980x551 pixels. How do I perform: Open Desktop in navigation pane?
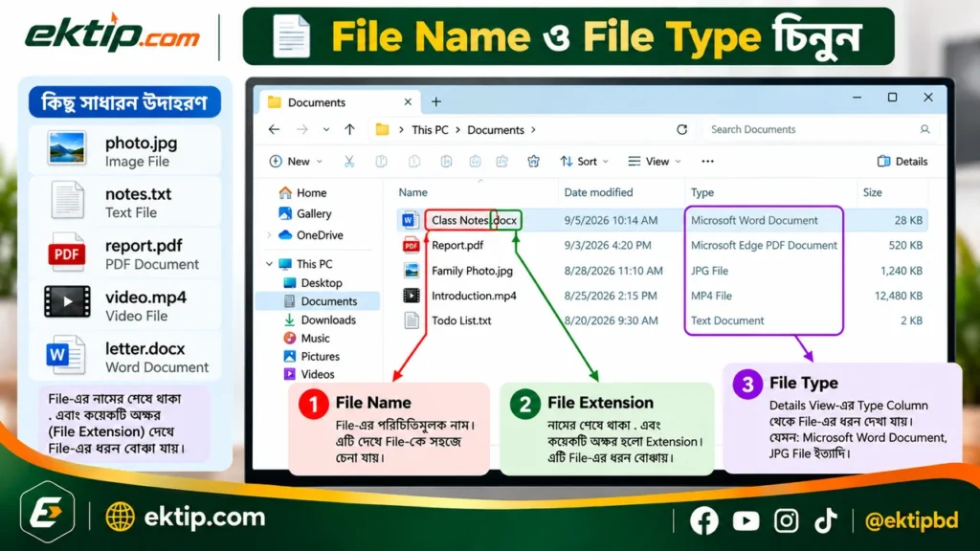(313, 283)
